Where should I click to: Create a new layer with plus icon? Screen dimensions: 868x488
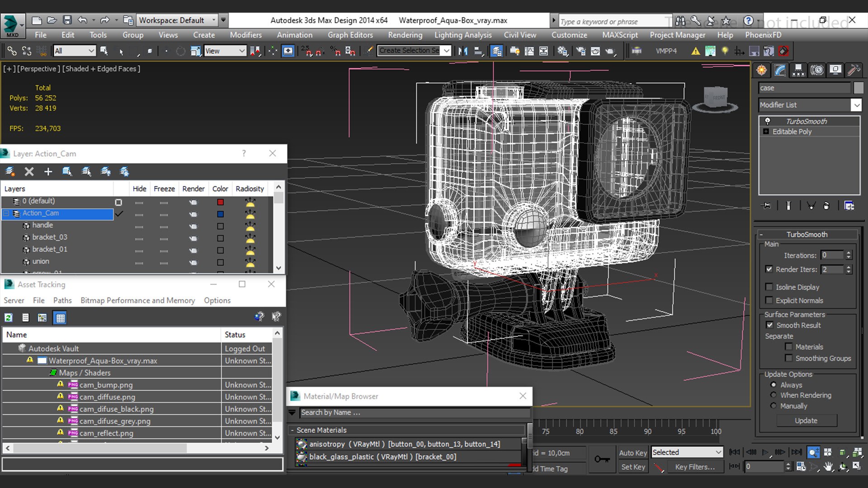(48, 172)
